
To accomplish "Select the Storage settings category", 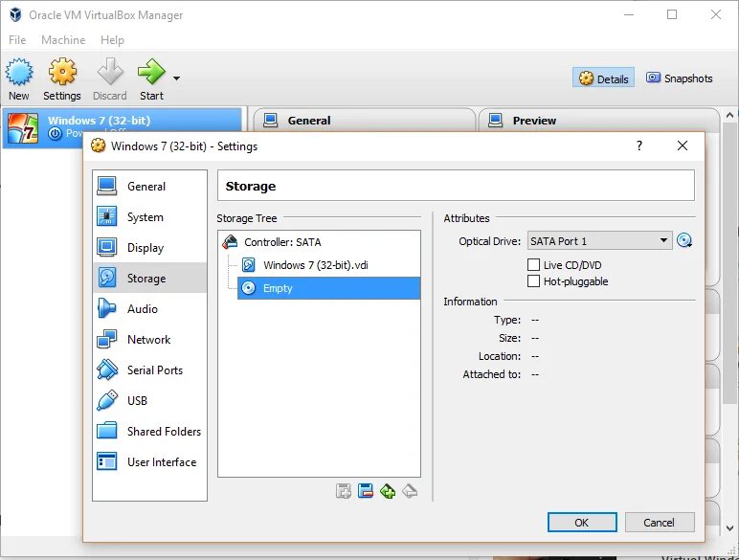I will click(150, 279).
